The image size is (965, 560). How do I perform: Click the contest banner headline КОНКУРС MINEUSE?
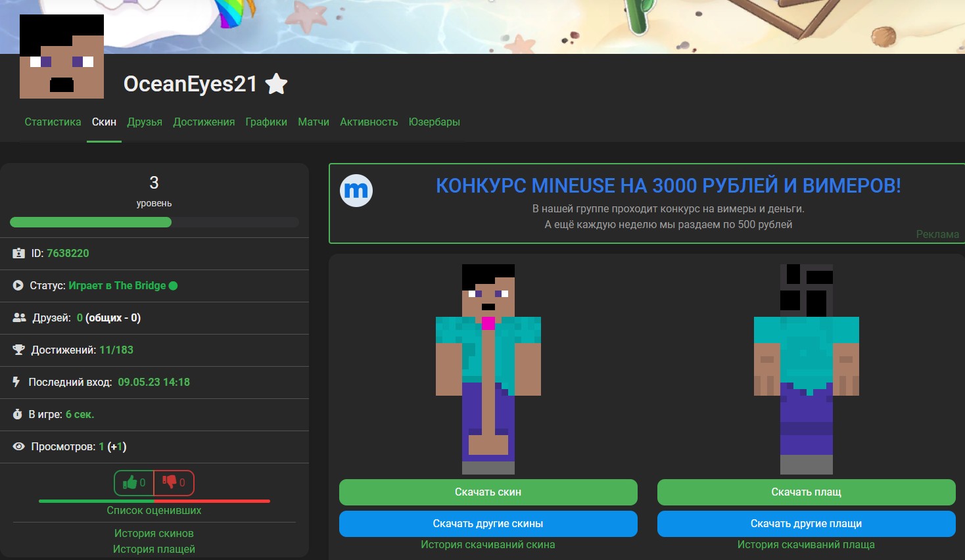point(668,186)
